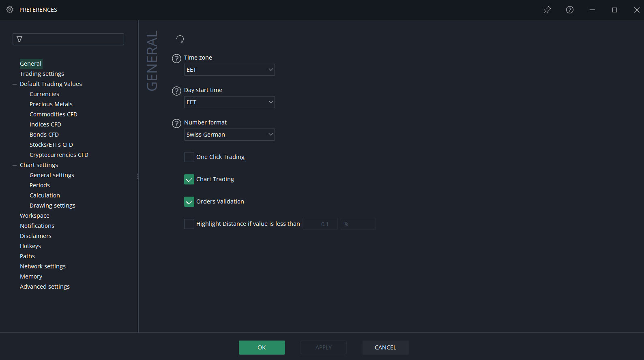Open help from the title bar question mark
The height and width of the screenshot is (360, 644).
[x=570, y=10]
